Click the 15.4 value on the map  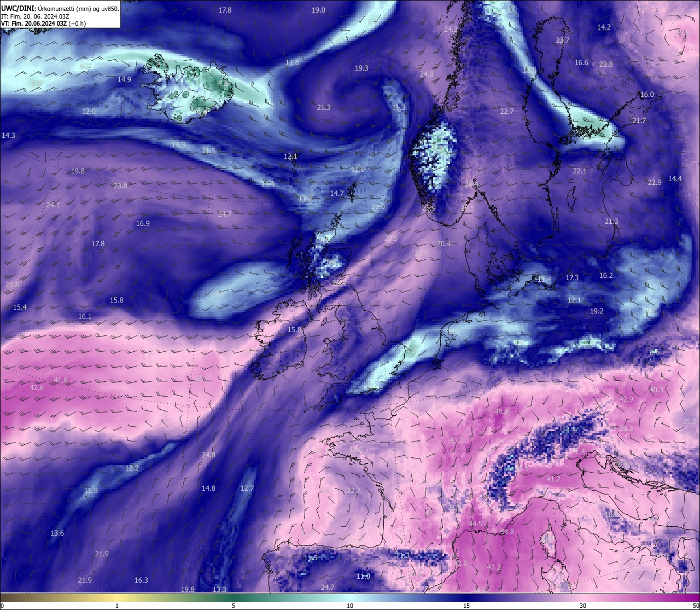click(20, 307)
